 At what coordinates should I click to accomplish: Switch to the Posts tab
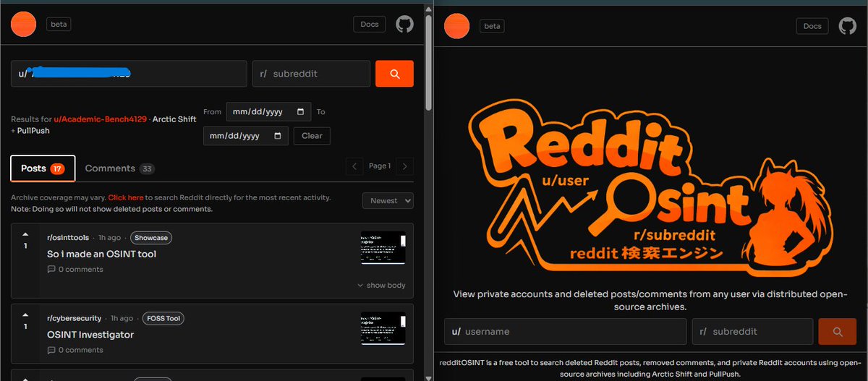click(43, 168)
